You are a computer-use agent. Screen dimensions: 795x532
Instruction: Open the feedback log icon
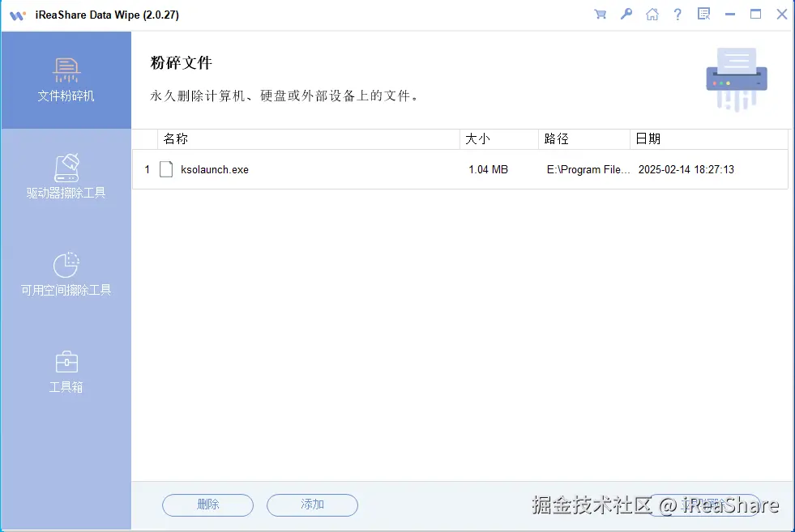click(703, 14)
